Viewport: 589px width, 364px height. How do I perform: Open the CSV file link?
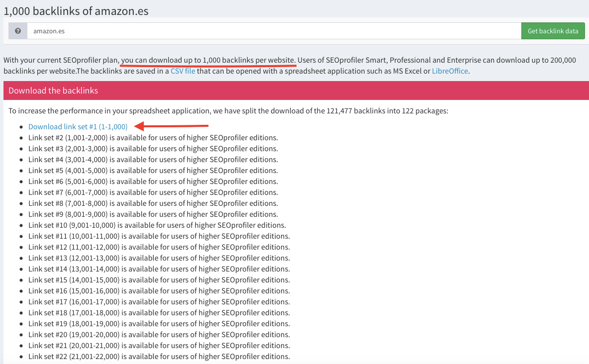pyautogui.click(x=183, y=71)
